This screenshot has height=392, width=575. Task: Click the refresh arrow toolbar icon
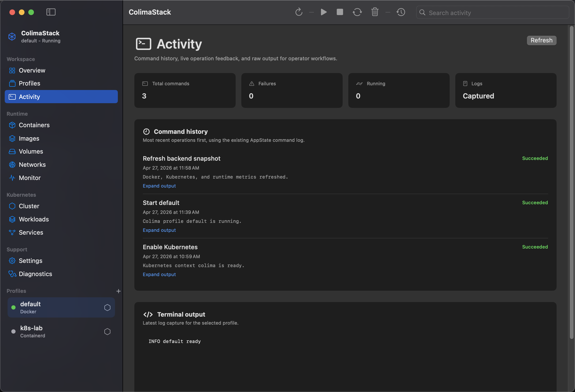coord(299,12)
